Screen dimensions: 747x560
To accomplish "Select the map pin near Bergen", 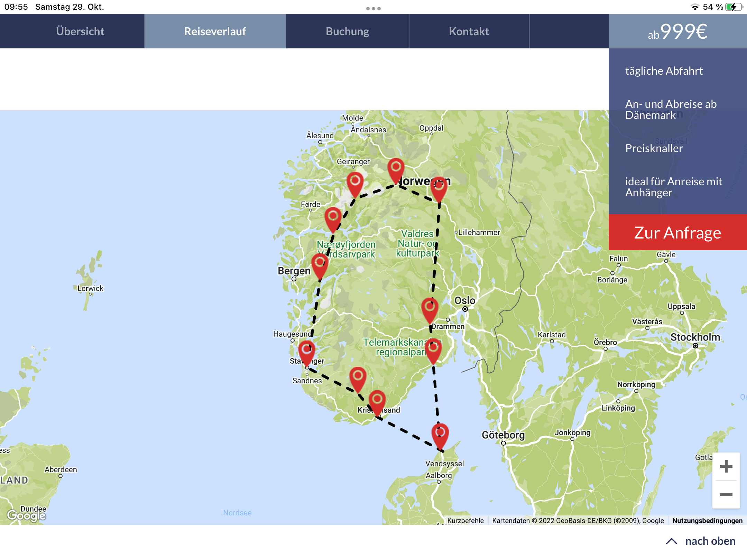I will pos(320,266).
